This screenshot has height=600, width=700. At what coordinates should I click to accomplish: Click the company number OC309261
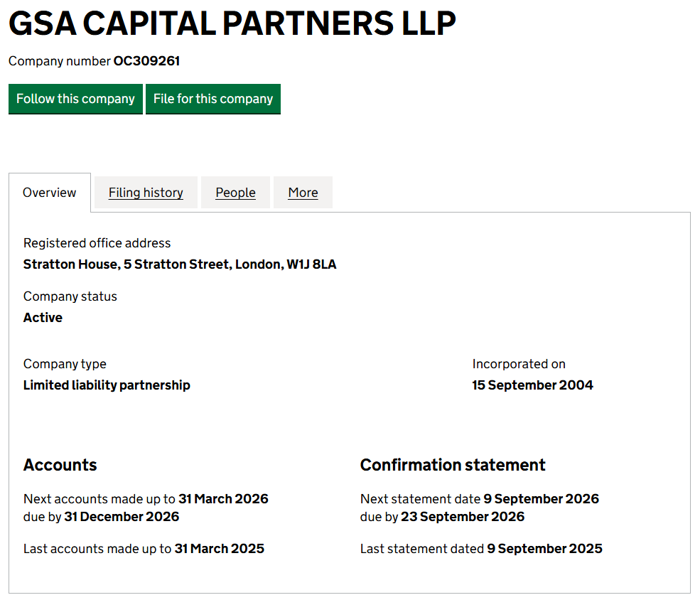(148, 61)
